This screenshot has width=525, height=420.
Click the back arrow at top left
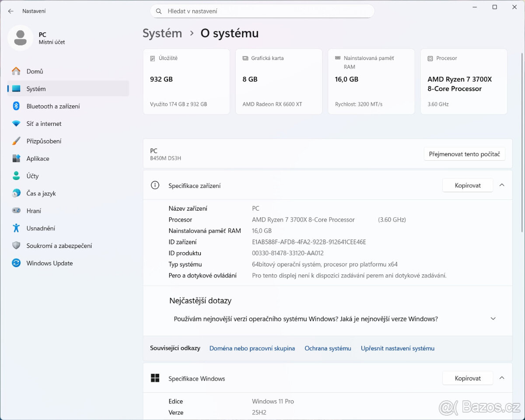point(10,11)
